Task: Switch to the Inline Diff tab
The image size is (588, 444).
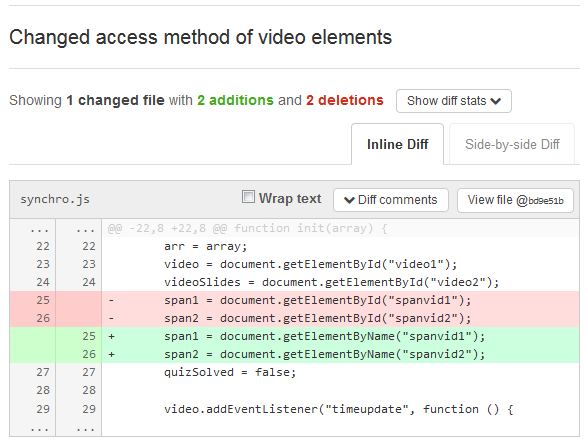Action: 398,144
